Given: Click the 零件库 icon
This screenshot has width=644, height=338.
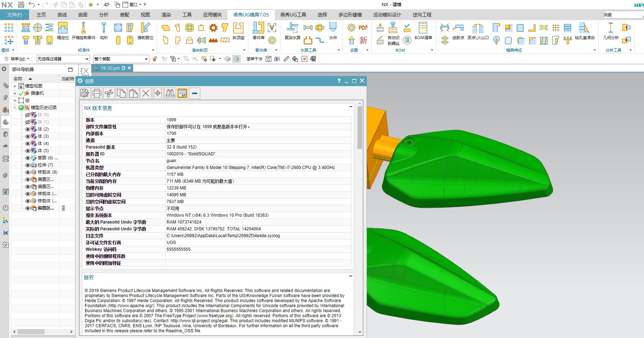Looking at the screenshot, I should click(x=258, y=28).
